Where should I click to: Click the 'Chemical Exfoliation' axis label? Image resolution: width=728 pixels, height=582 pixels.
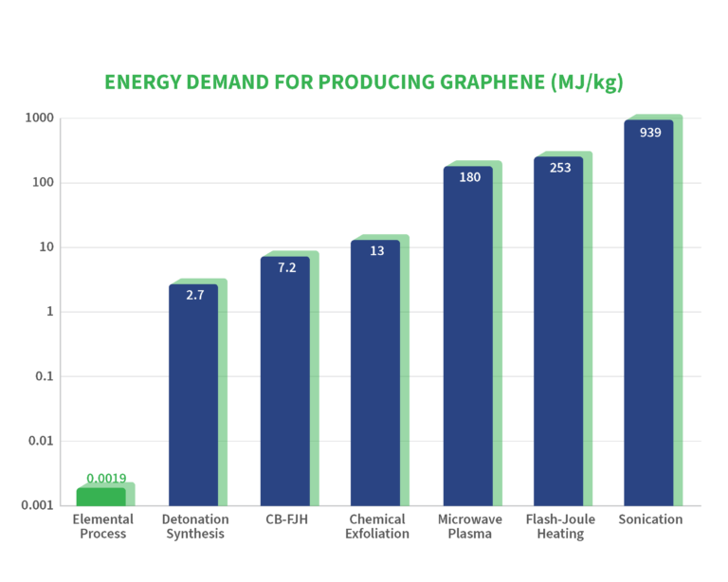[377, 526]
